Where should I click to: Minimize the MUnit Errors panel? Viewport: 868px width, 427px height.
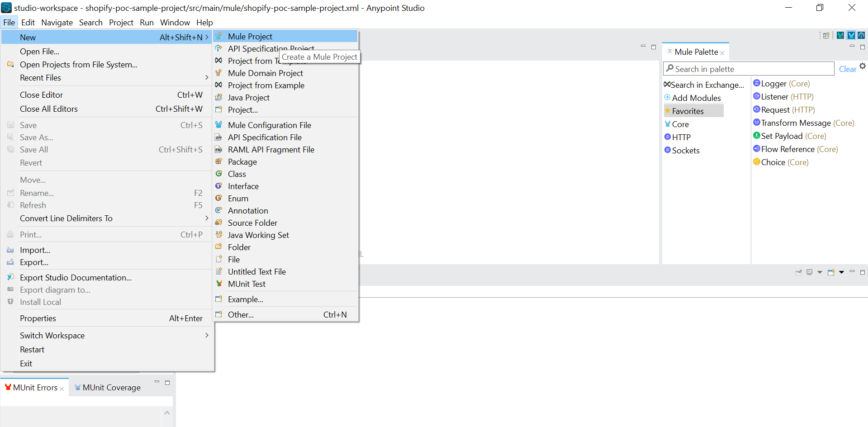pyautogui.click(x=157, y=382)
